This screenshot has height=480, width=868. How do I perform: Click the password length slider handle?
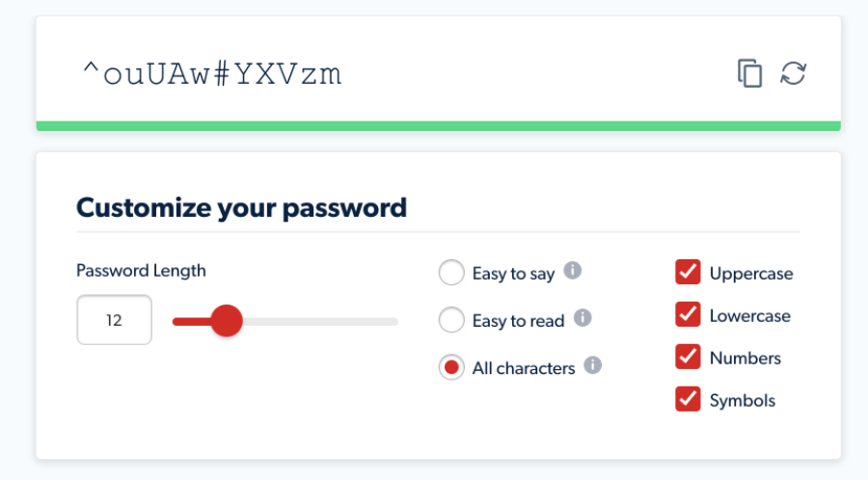point(227,321)
